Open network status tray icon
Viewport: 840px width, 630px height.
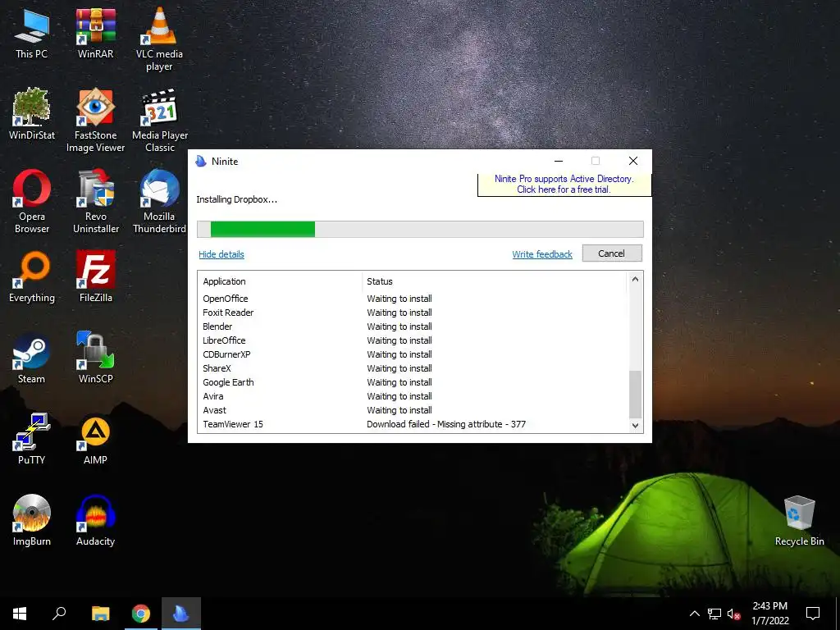(x=714, y=614)
